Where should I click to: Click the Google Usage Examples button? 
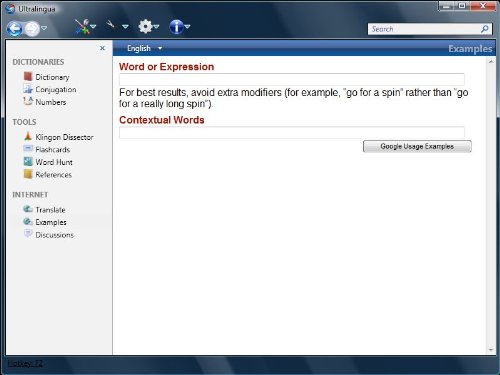point(417,146)
